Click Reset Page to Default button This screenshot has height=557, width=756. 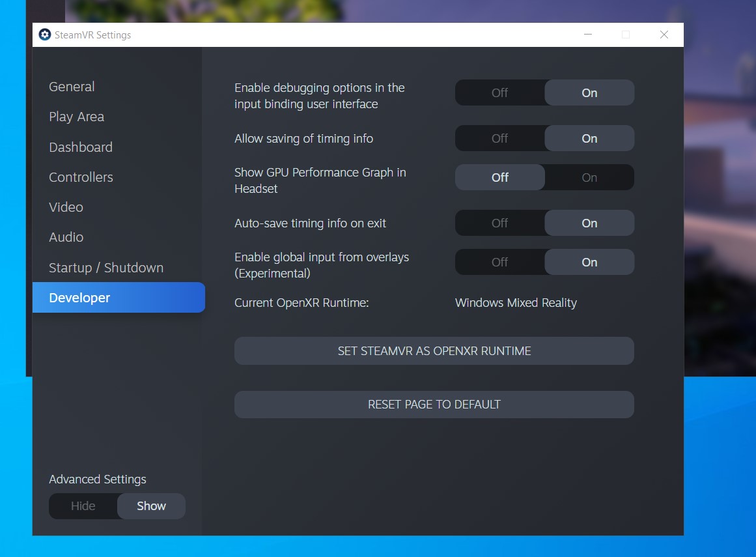(434, 405)
